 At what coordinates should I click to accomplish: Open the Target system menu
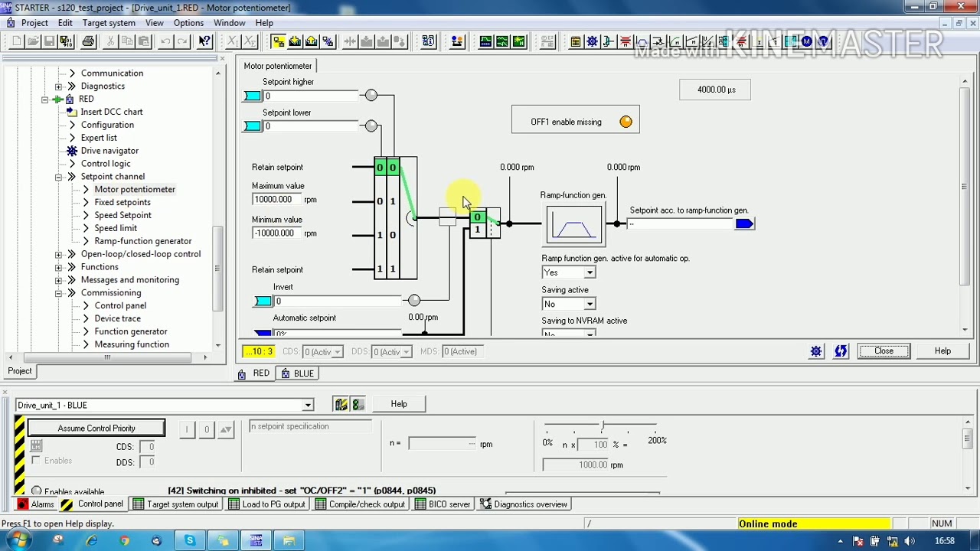click(x=109, y=23)
